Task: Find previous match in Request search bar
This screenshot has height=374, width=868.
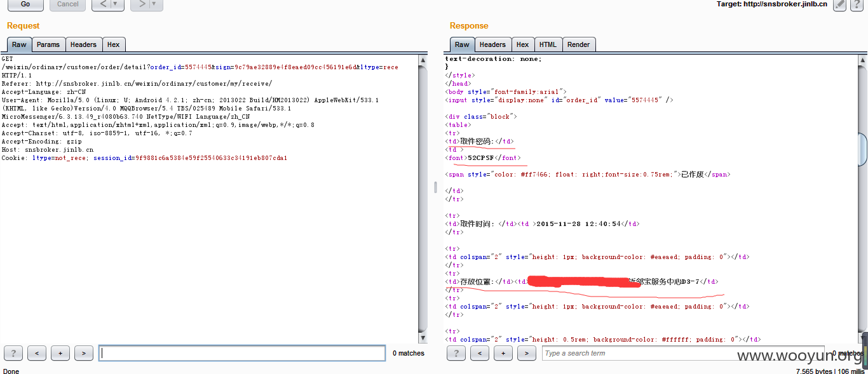Action: tap(37, 353)
